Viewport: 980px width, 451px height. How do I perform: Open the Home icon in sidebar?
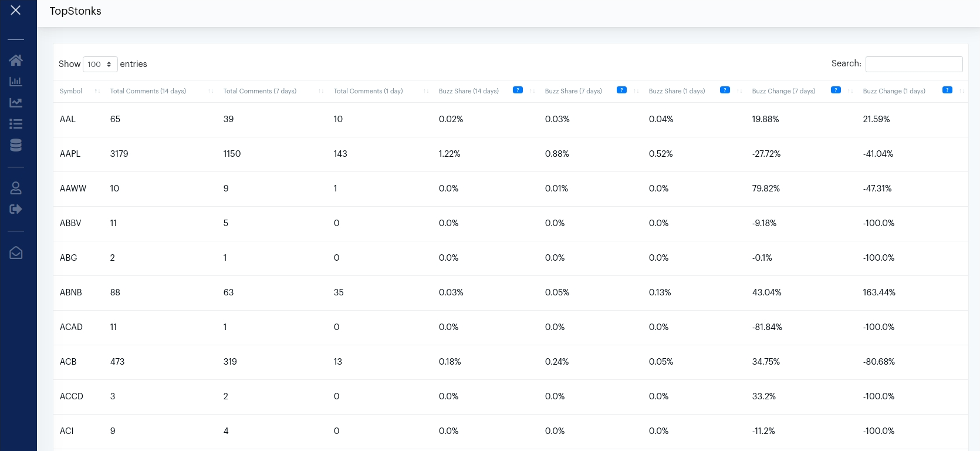point(16,60)
